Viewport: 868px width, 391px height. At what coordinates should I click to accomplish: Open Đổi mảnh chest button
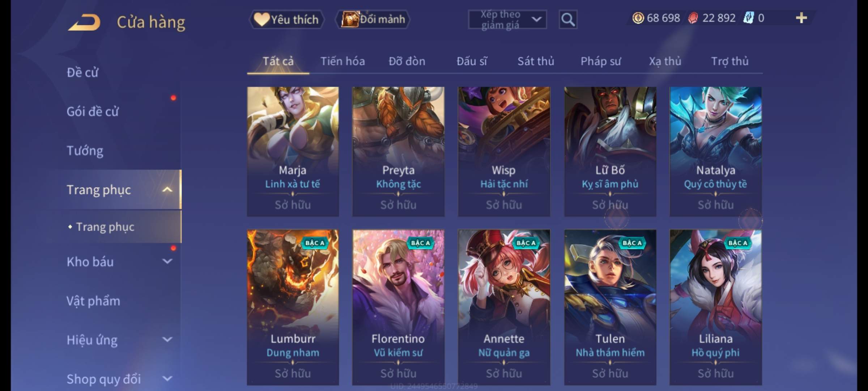click(x=373, y=19)
